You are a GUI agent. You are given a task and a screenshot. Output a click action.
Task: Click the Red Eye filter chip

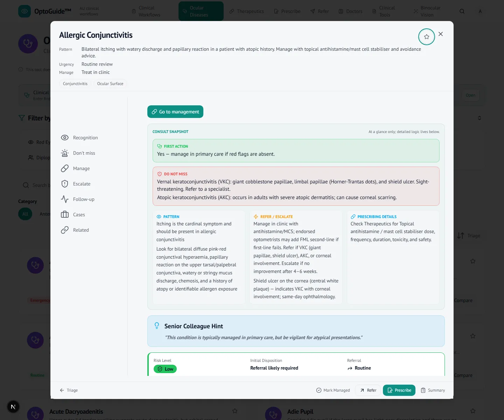point(40,142)
